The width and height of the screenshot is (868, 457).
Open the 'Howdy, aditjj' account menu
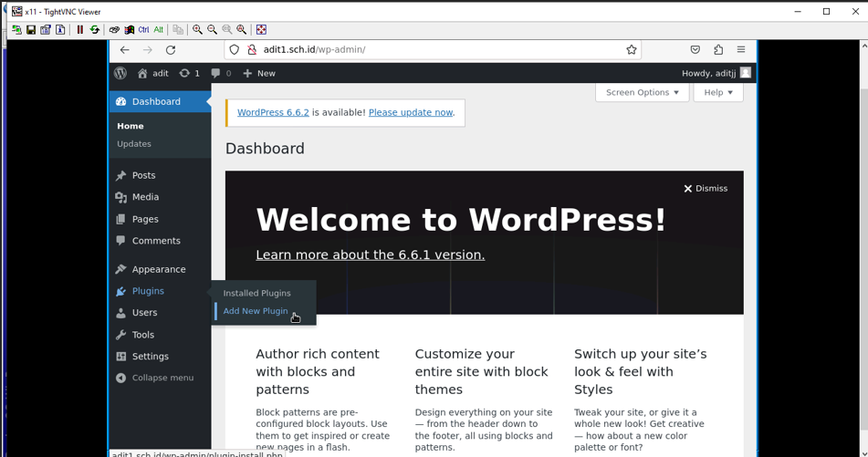point(716,73)
